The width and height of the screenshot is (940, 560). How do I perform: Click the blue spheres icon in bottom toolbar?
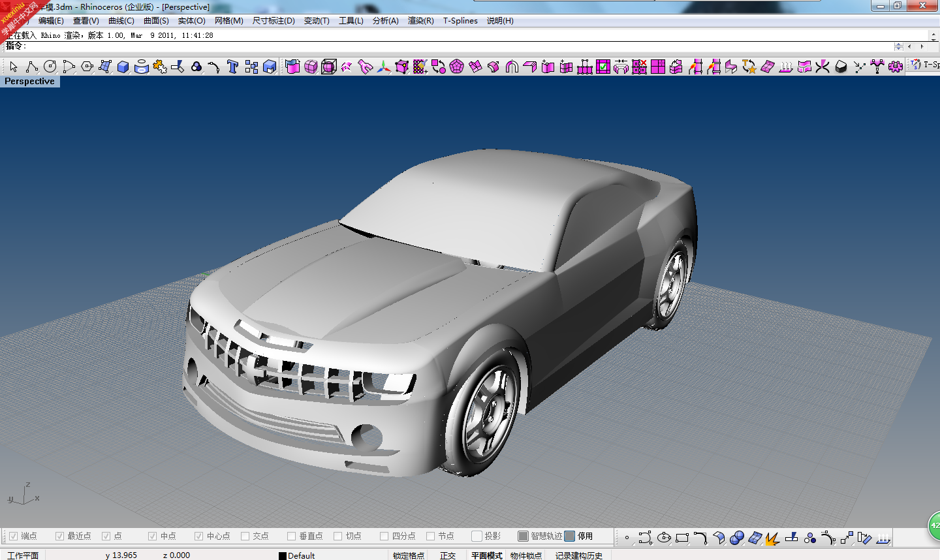coord(737,538)
